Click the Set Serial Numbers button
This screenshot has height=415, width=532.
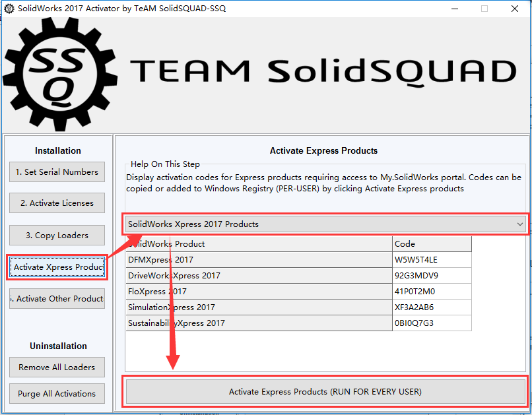[57, 172]
